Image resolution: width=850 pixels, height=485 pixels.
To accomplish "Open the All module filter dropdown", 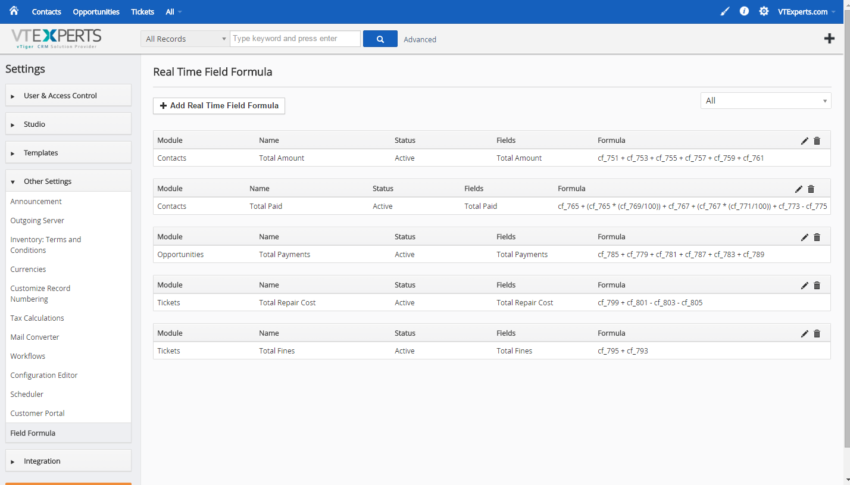I will pyautogui.click(x=765, y=101).
